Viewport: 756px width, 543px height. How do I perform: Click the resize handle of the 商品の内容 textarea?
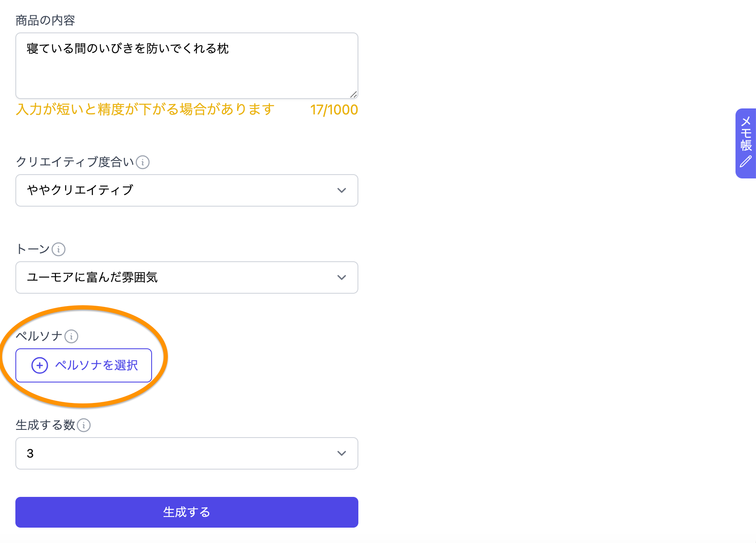(353, 94)
